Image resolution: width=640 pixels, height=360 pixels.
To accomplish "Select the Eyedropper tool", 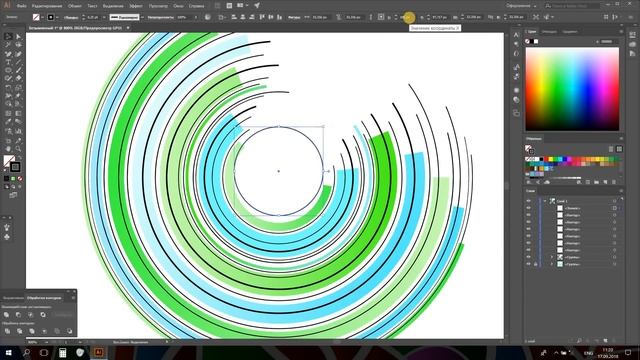I will 8,122.
